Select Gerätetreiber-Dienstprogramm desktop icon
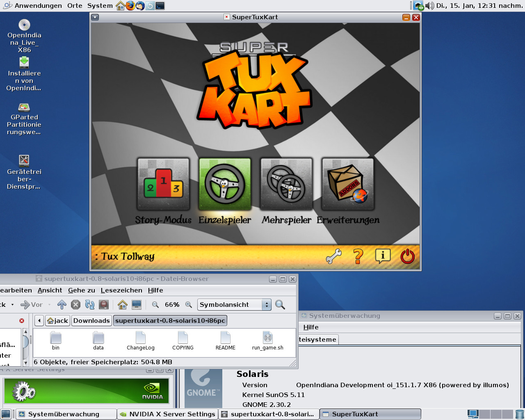This screenshot has width=525, height=420. [x=24, y=172]
